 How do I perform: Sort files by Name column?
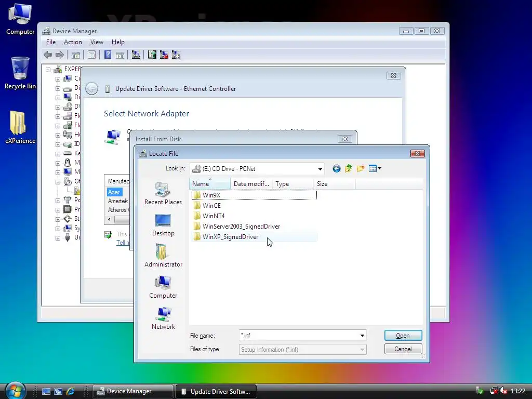[210, 184]
